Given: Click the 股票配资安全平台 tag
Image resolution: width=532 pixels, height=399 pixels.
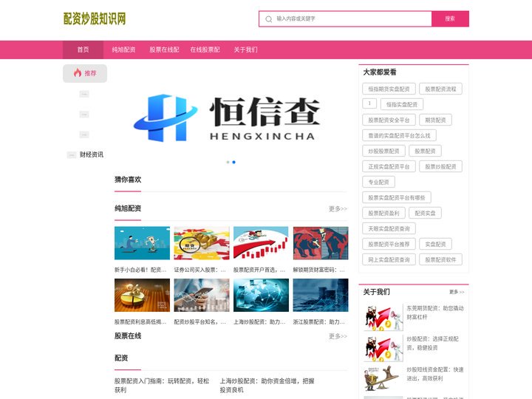Looking at the screenshot, I should coord(389,120).
